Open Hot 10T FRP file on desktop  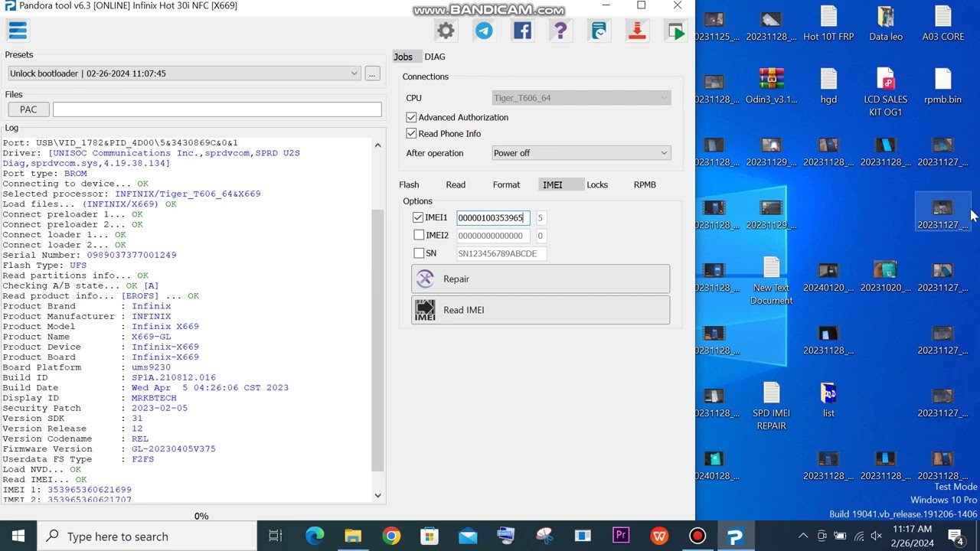point(828,23)
